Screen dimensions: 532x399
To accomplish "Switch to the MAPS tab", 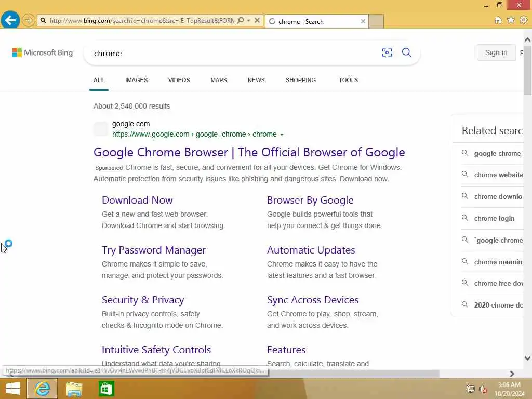I will [x=219, y=80].
